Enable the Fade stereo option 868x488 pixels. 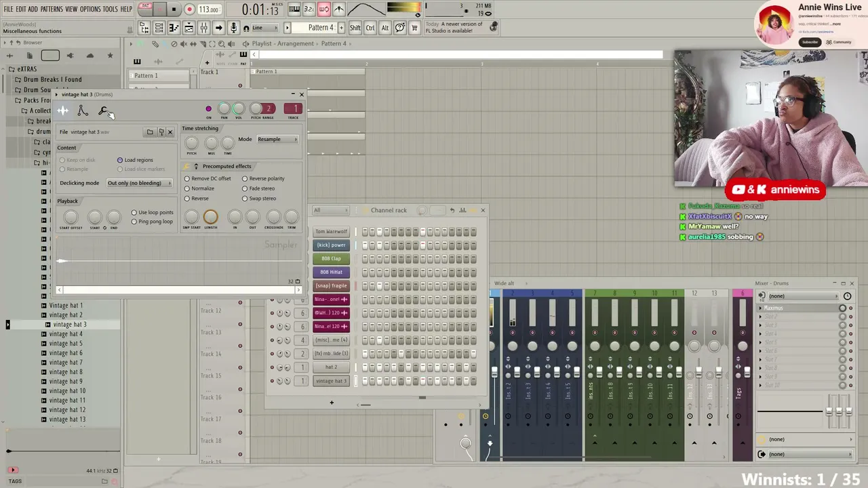pos(258,188)
